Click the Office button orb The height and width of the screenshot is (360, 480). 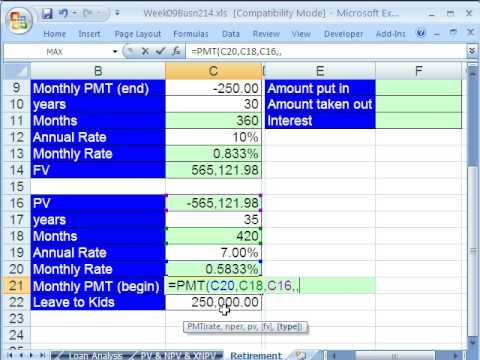coord(19,21)
